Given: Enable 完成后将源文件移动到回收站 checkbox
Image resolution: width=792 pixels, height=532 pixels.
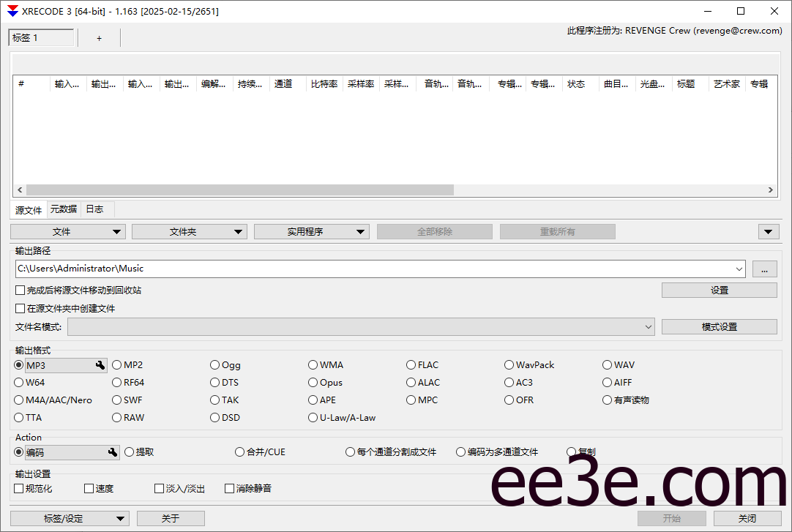Looking at the screenshot, I should coord(20,290).
